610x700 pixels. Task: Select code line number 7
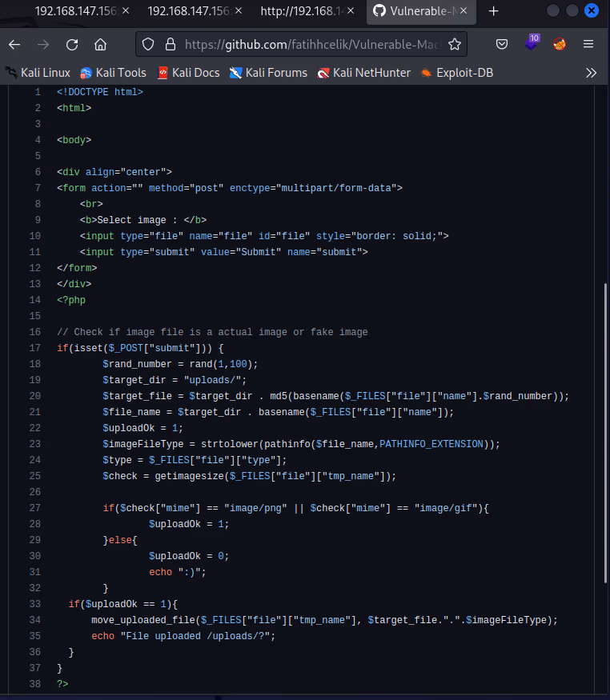38,188
